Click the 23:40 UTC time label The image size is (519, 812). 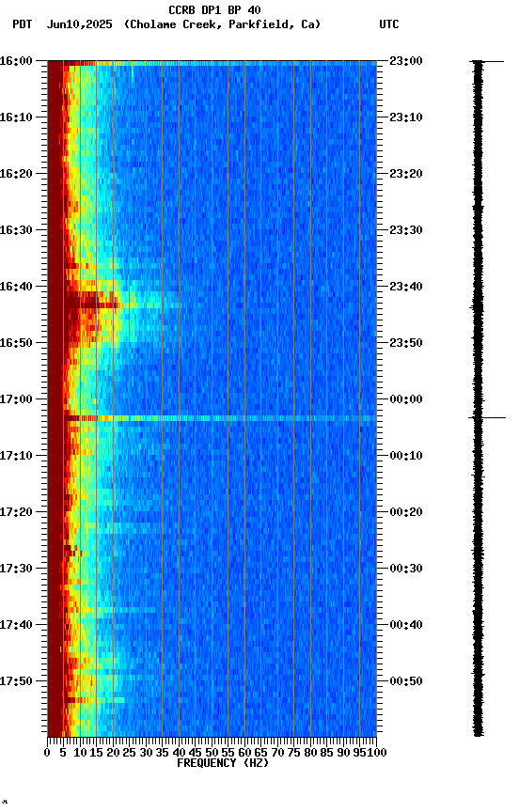(406, 287)
